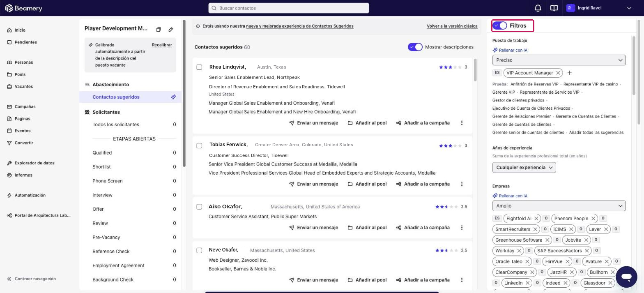The height and width of the screenshot is (293, 644).
Task: Open Personas in sidebar
Action: pos(20,62)
